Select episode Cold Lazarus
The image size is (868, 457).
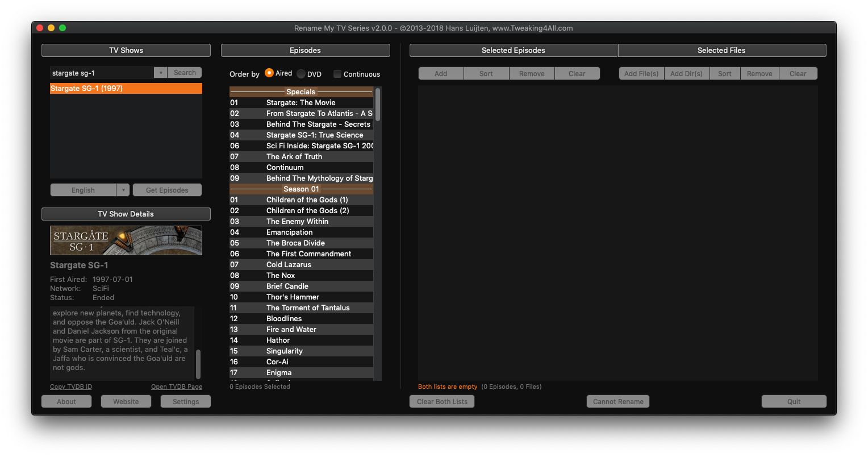click(301, 264)
